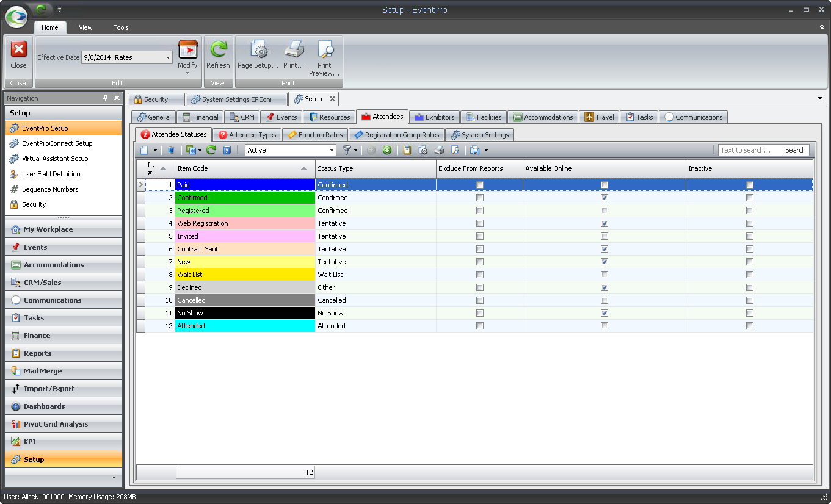
Task: Uncheck Available Online for Contract Sent row
Action: pos(604,249)
